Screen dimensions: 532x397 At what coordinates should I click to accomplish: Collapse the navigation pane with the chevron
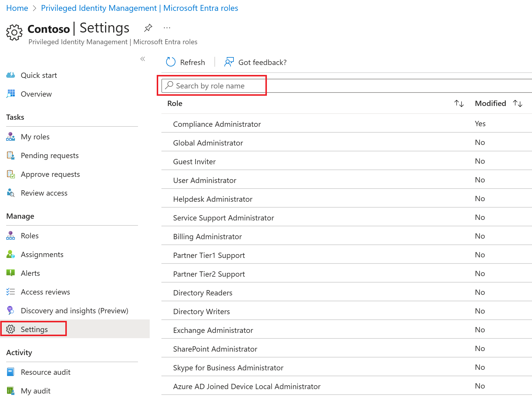pyautogui.click(x=143, y=59)
